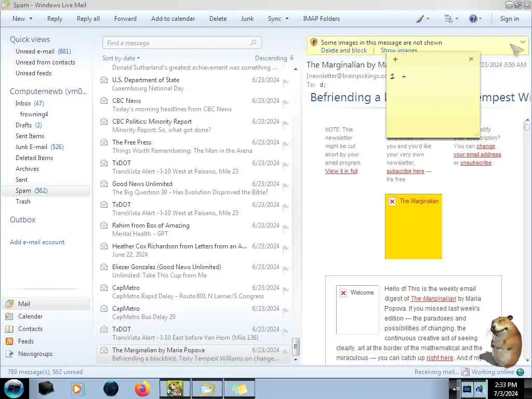Click View it in full link
Viewport: 532px width, 399px height.
(x=341, y=171)
